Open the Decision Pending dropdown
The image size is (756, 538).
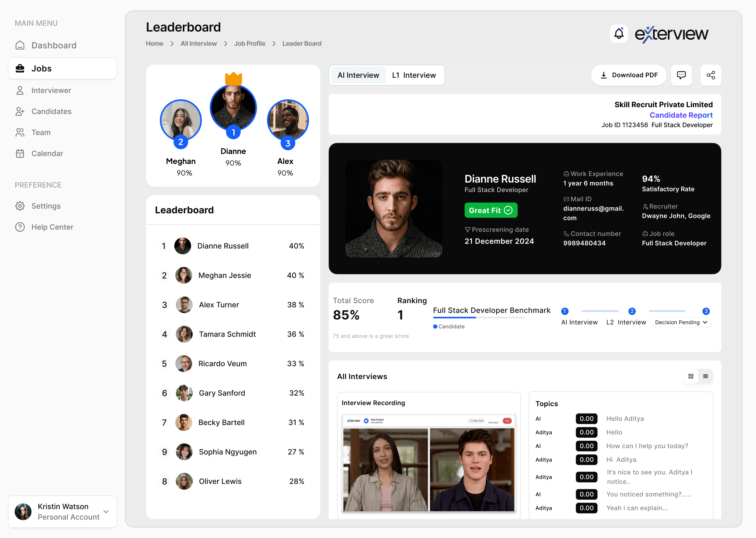point(681,322)
